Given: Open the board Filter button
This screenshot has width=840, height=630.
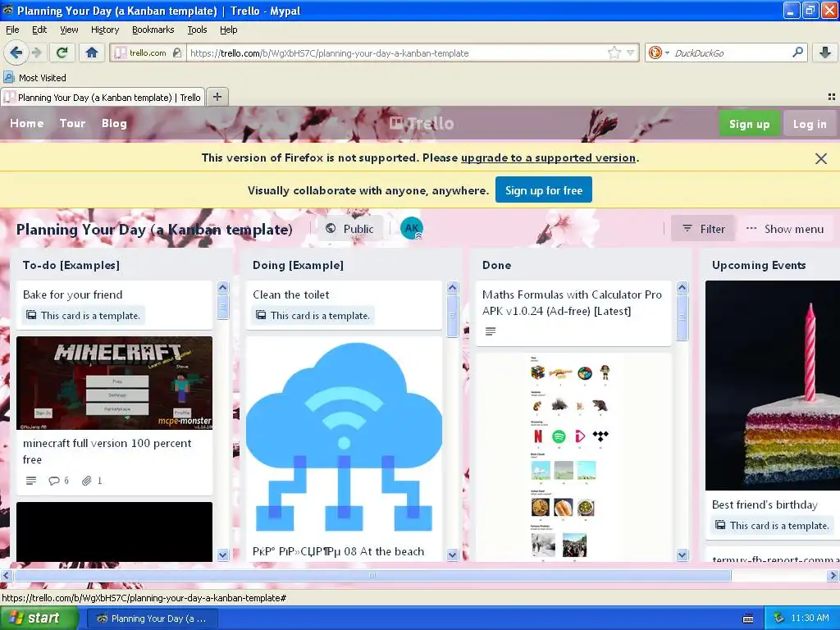Looking at the screenshot, I should 703,229.
